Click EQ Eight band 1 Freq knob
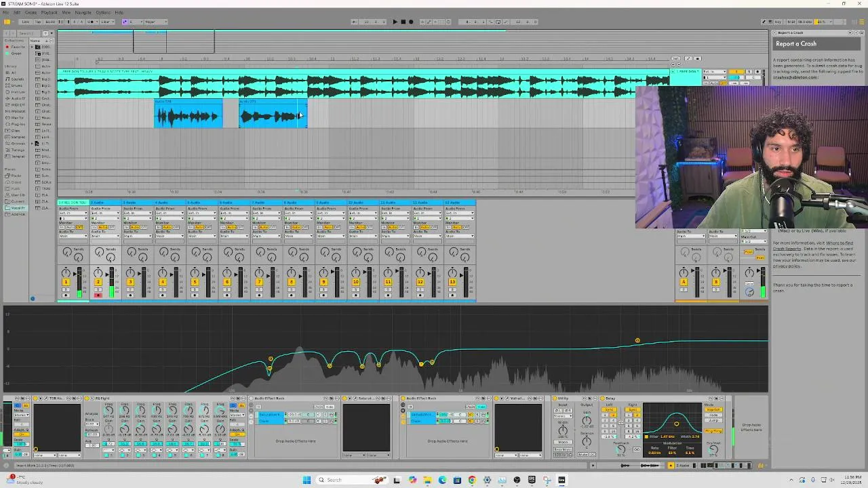The image size is (868, 488). point(108,410)
